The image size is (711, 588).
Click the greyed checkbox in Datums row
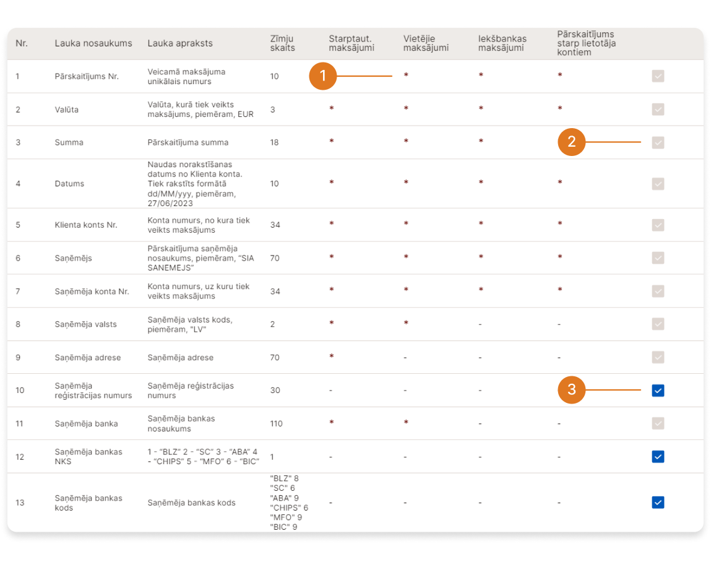pos(658,183)
